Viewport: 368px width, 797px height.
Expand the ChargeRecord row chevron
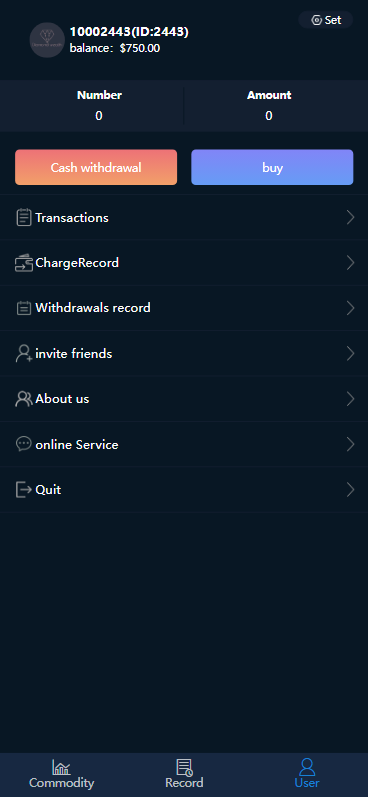[350, 263]
